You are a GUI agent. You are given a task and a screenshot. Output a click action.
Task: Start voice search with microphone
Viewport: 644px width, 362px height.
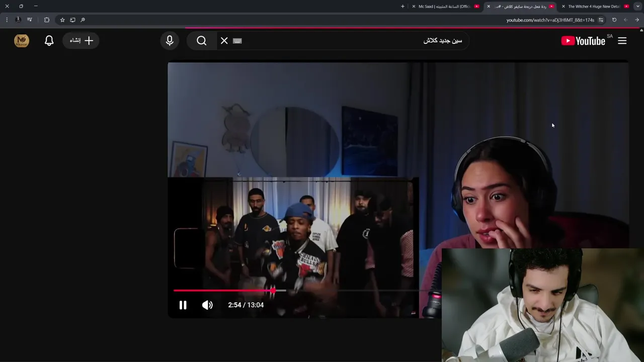click(x=170, y=41)
